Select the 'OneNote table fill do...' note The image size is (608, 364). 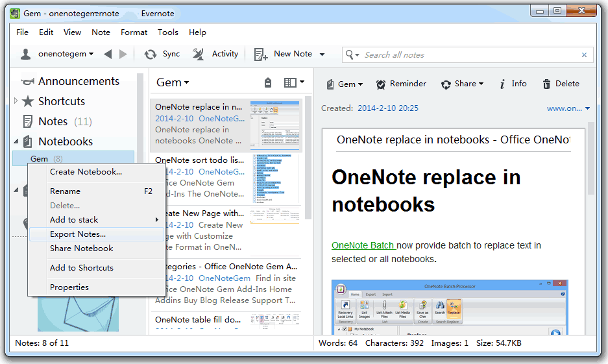(x=226, y=321)
